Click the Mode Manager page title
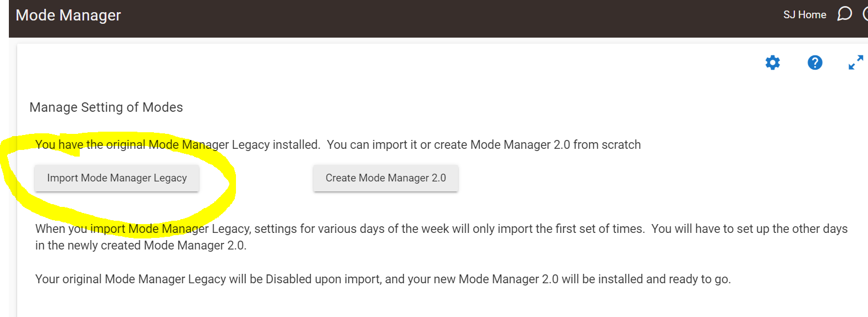868x317 pixels. 68,15
